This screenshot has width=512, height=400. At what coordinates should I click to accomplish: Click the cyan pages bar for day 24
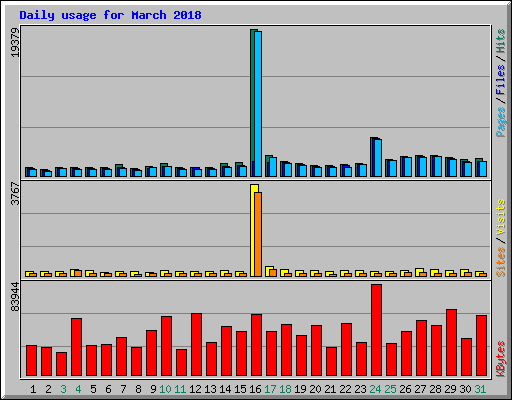378,158
